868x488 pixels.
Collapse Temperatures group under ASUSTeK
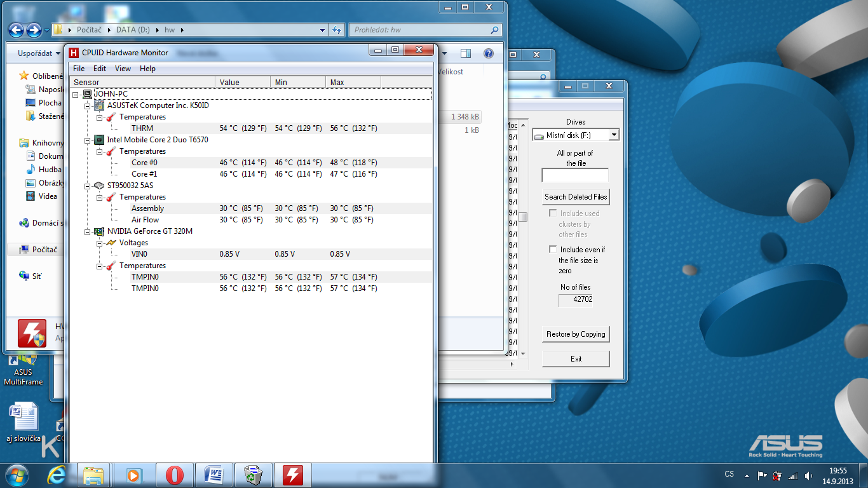(x=99, y=117)
